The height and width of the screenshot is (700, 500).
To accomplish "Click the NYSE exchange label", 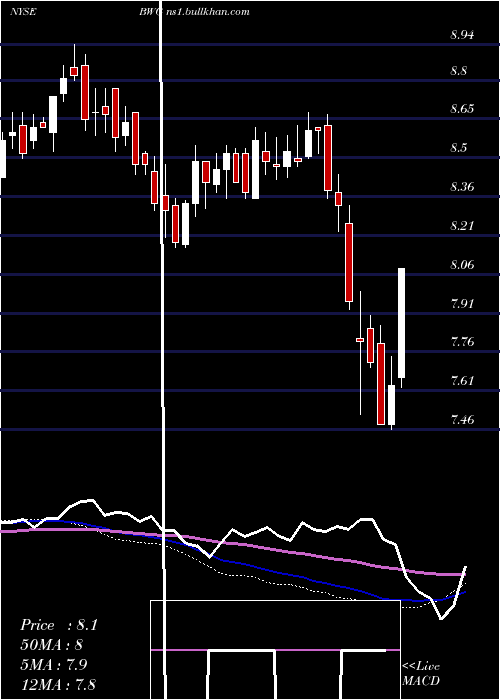I will [23, 12].
